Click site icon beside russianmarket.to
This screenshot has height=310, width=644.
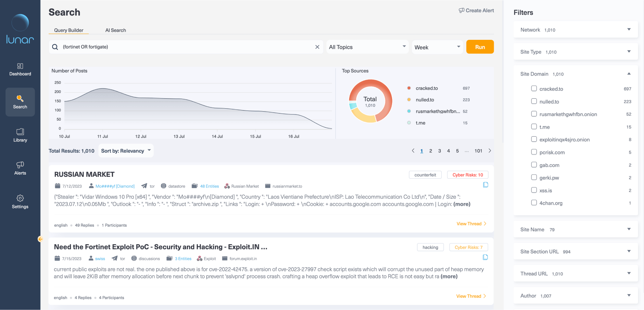tap(268, 186)
